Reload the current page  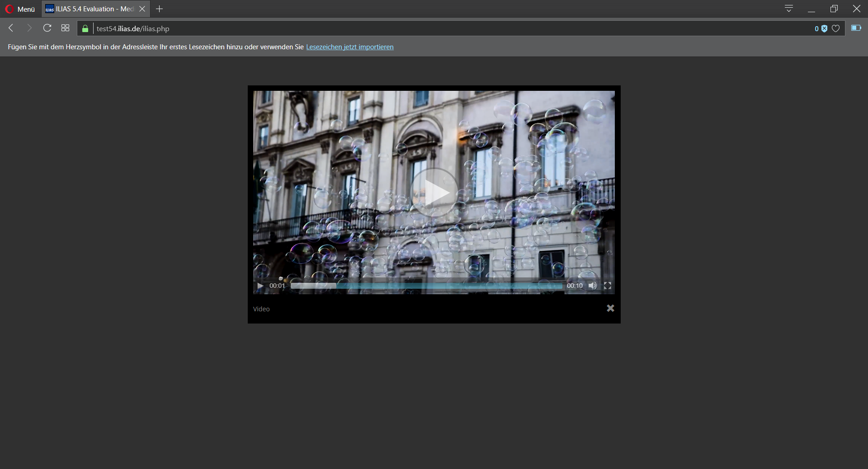coord(47,28)
